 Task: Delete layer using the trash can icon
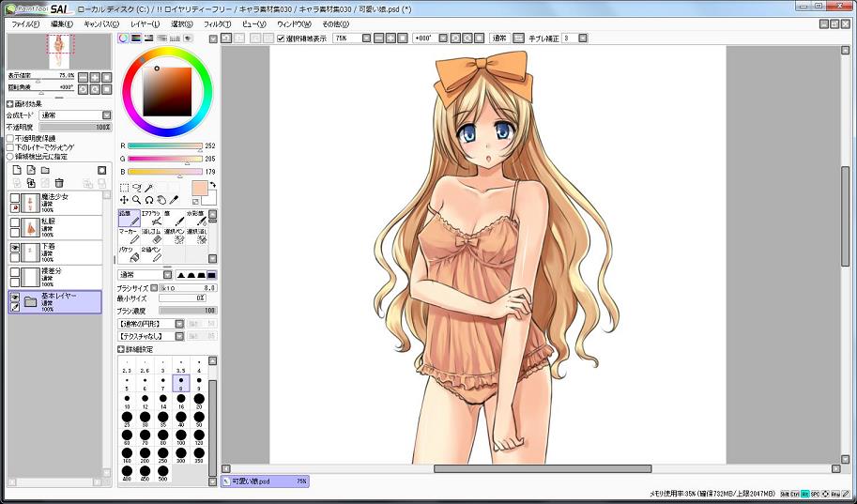tap(59, 183)
